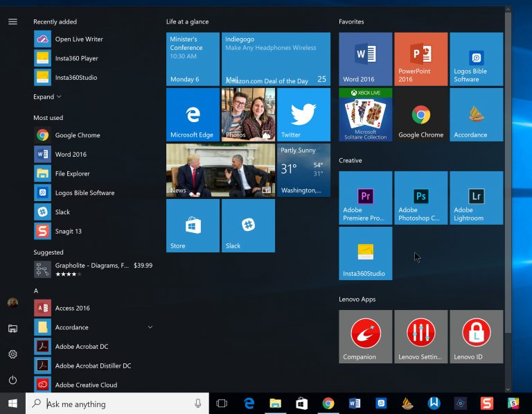Open Word 2016 in Most used list
Screen dimensions: 532x414
[94, 154]
